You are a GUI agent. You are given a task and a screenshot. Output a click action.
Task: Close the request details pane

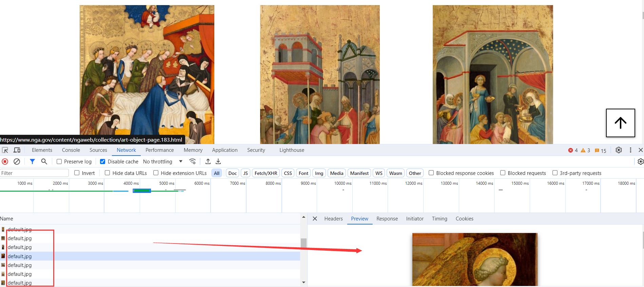coord(315,219)
